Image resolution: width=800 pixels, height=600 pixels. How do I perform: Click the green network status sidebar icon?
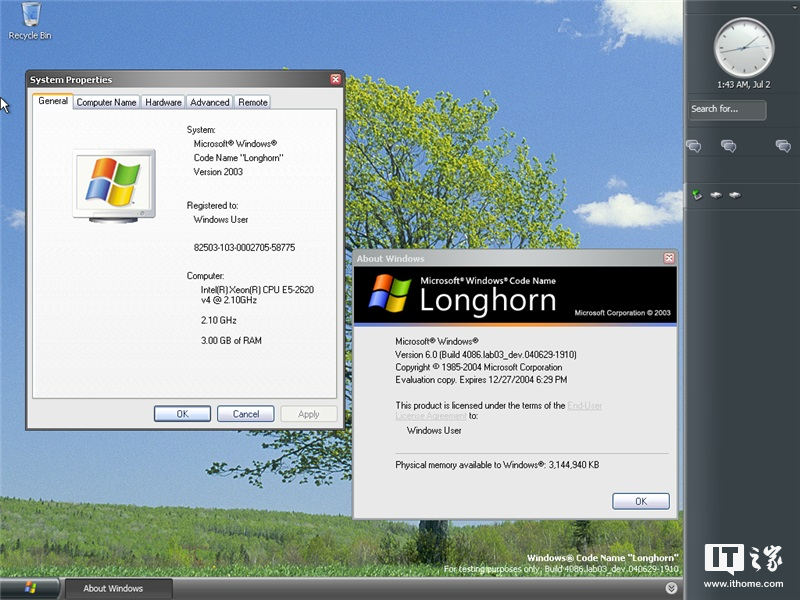coord(697,194)
